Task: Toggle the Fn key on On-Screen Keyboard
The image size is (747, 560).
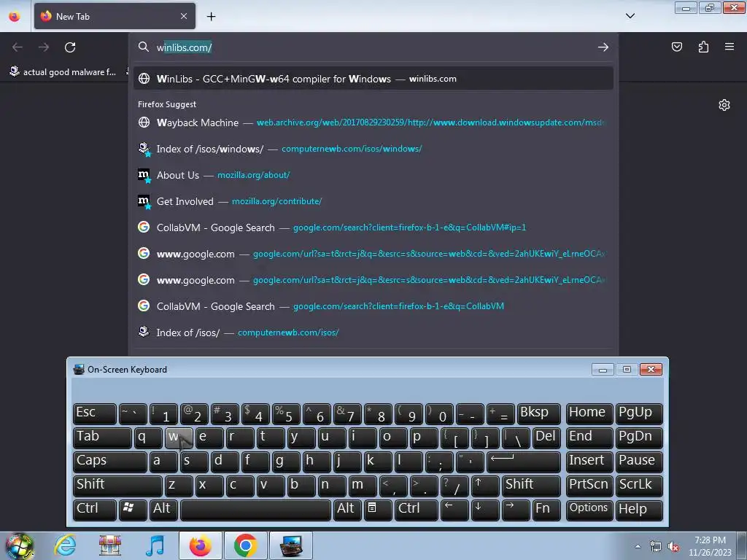Action: pyautogui.click(x=546, y=509)
